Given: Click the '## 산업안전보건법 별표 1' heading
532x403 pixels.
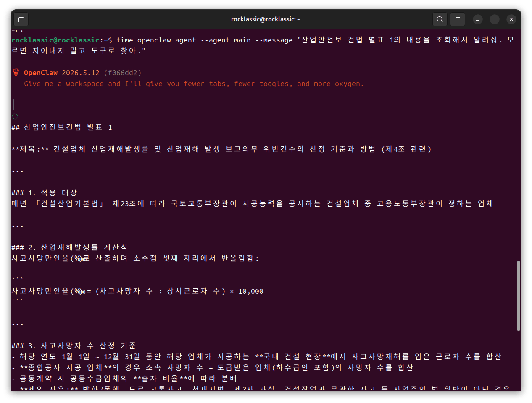Looking at the screenshot, I should pos(62,127).
